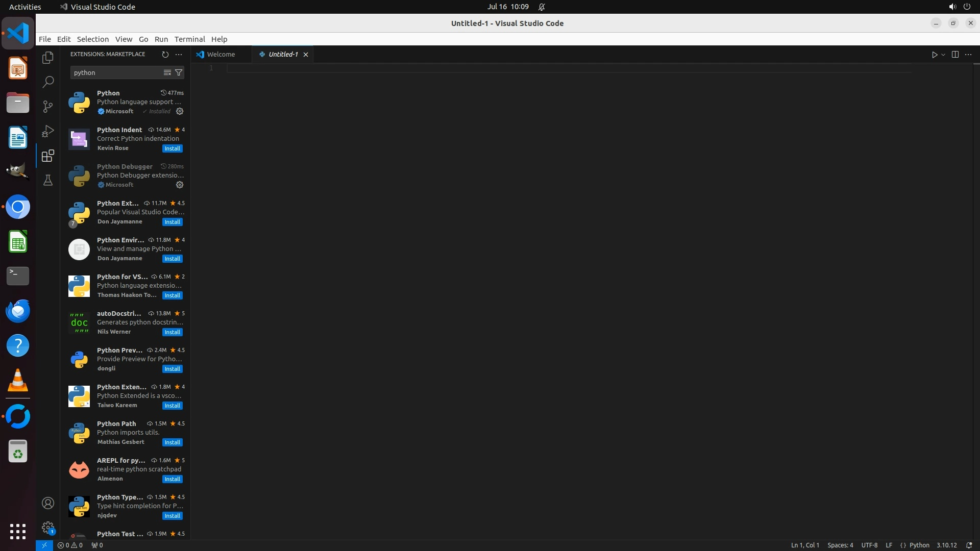Open Manage gear for Python extension
Image resolution: width=980 pixels, height=551 pixels.
pos(180,111)
